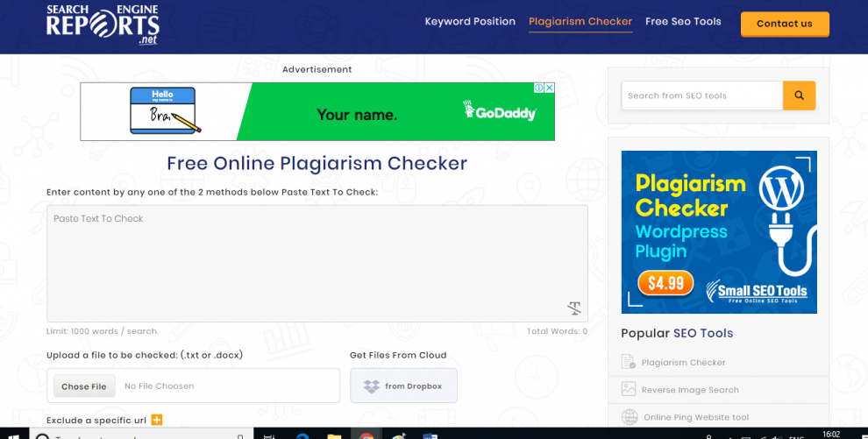This screenshot has width=868, height=439.
Task: Click the Online Ping Website tool icon
Action: tap(629, 417)
